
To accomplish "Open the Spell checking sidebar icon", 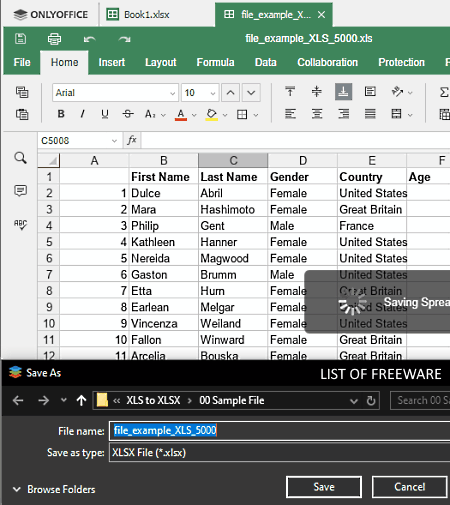I will (20, 224).
